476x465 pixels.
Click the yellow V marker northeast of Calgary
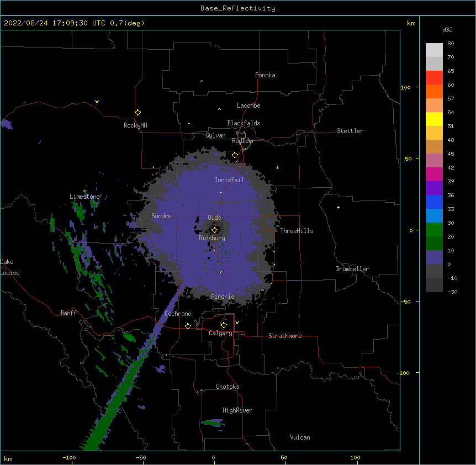click(x=237, y=323)
